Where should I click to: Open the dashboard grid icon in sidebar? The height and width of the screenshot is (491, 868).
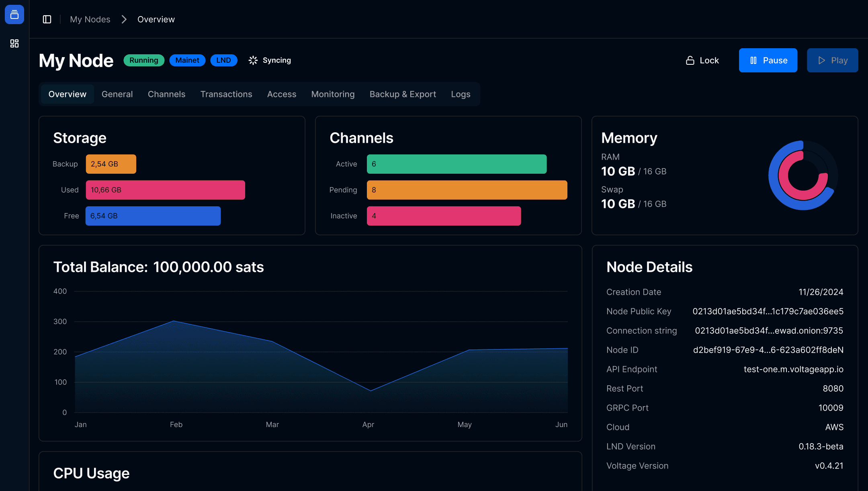pyautogui.click(x=14, y=43)
